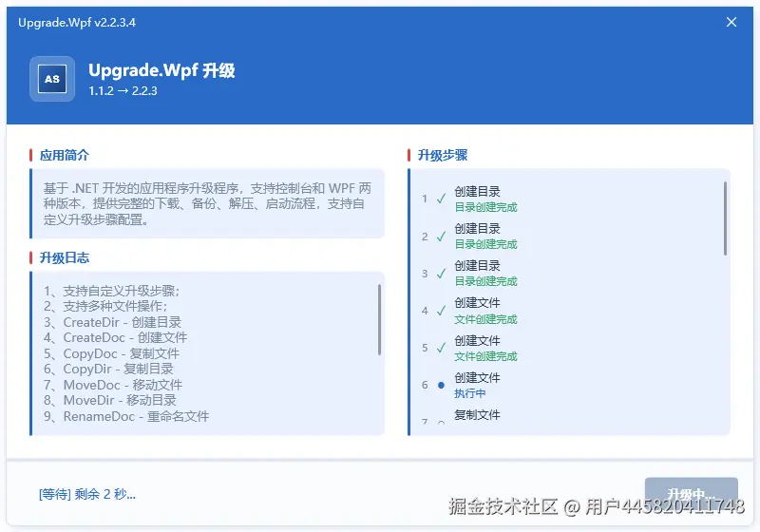This screenshot has width=760, height=532.
Task: Click step 5 status 文件创建完成
Action: point(485,356)
